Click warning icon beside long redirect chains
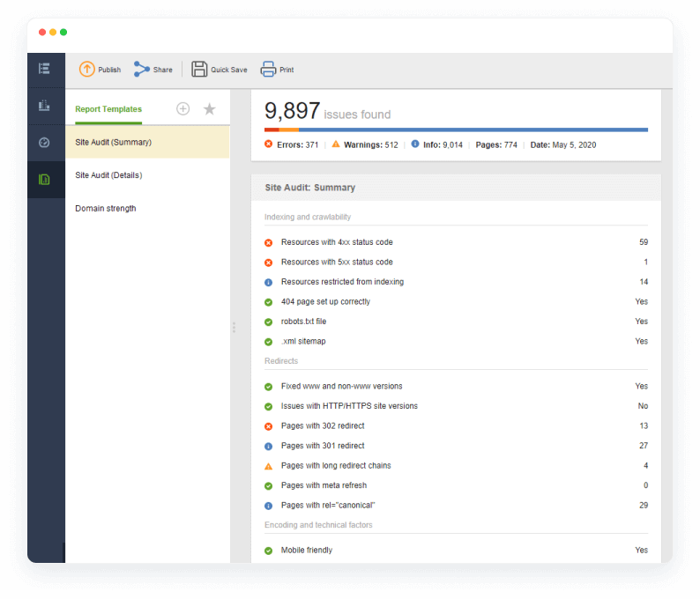 point(268,467)
